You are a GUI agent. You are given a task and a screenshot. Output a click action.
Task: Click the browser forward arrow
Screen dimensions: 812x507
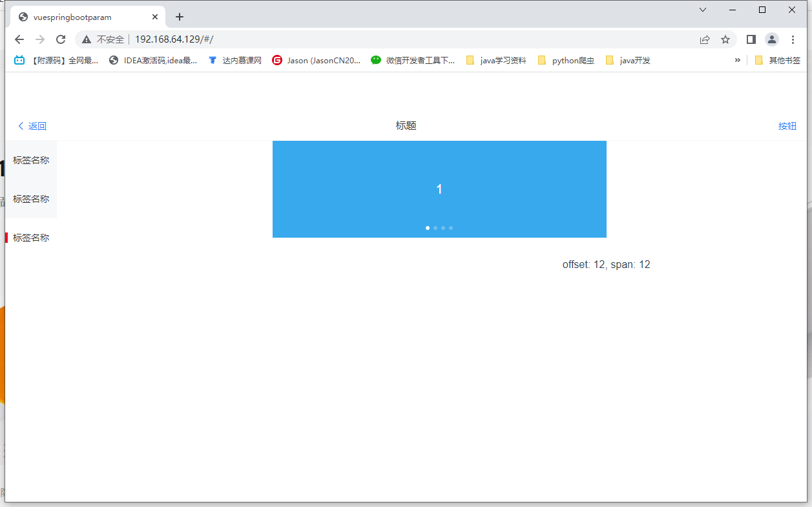tap(40, 39)
